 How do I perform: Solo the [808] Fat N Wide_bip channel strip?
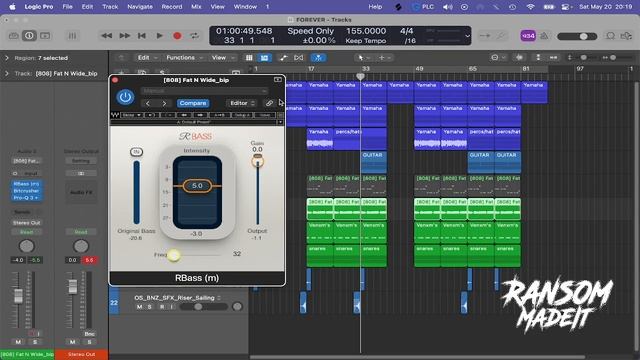coord(35,342)
